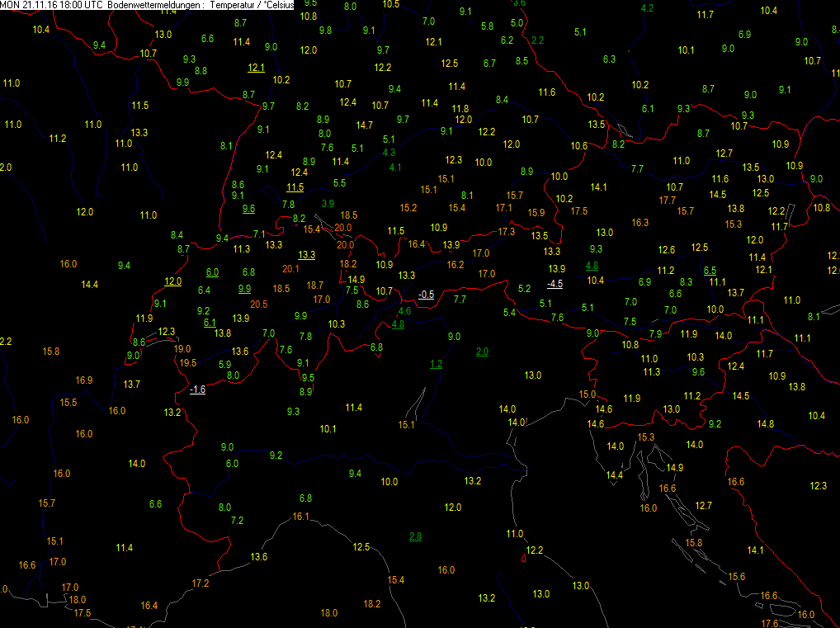The width and height of the screenshot is (840, 628).
Task: Select the orange 16.3 value
Action: (x=640, y=223)
